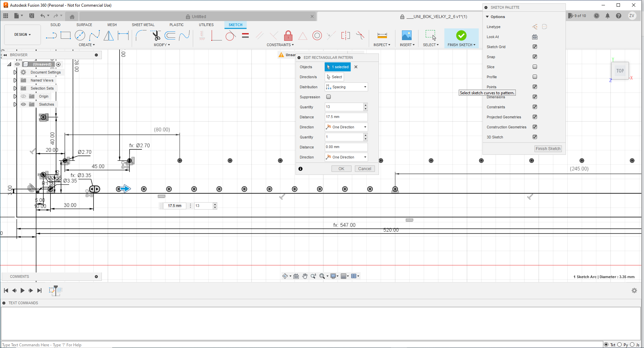This screenshot has height=348, width=644.
Task: Click the Look At icon in palette
Action: (x=535, y=37)
